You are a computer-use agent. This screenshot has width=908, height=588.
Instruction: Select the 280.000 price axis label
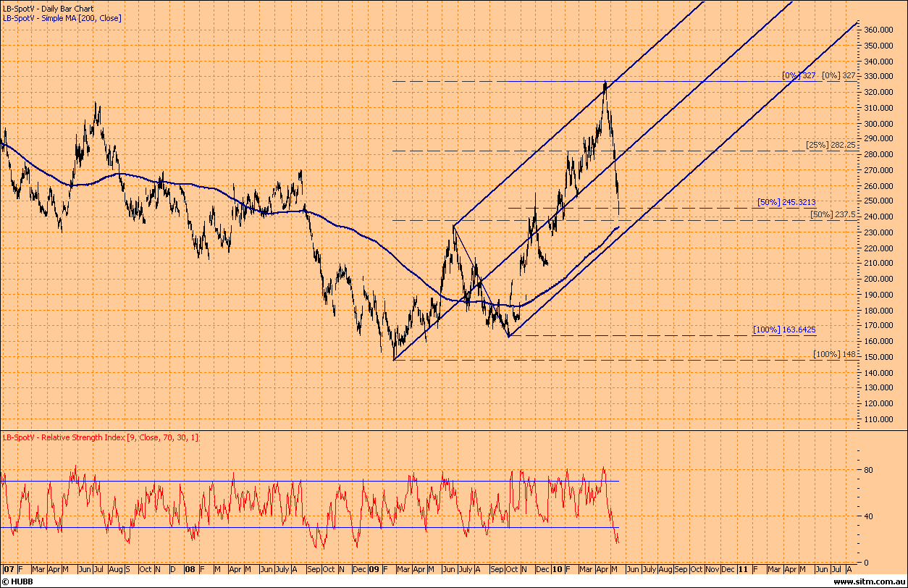879,155
